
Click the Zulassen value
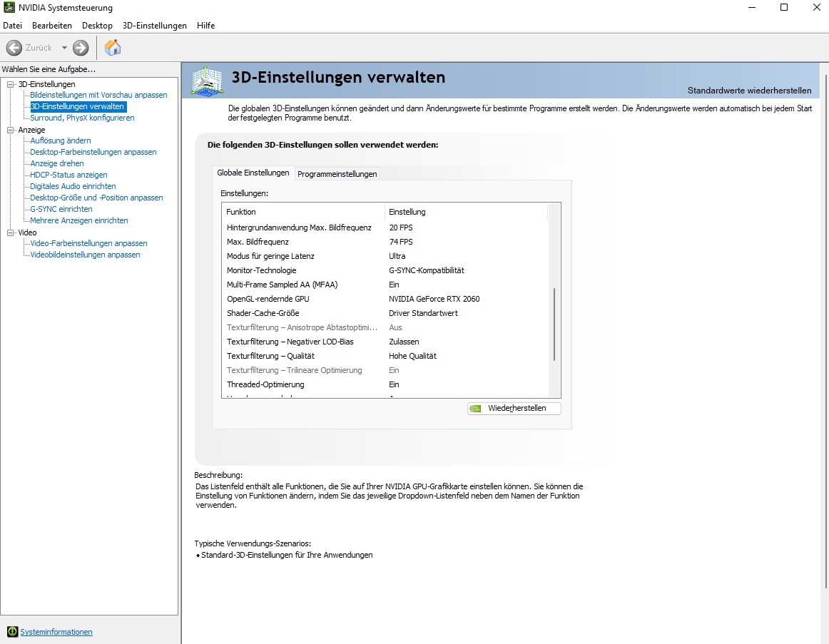404,342
